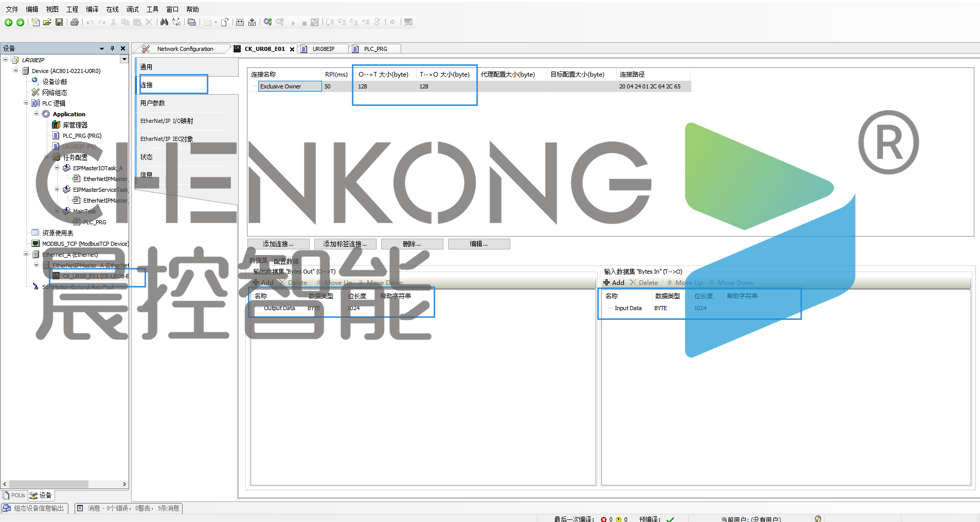The width and height of the screenshot is (980, 522).
Task: Click the 添加连接... button
Action: click(278, 244)
